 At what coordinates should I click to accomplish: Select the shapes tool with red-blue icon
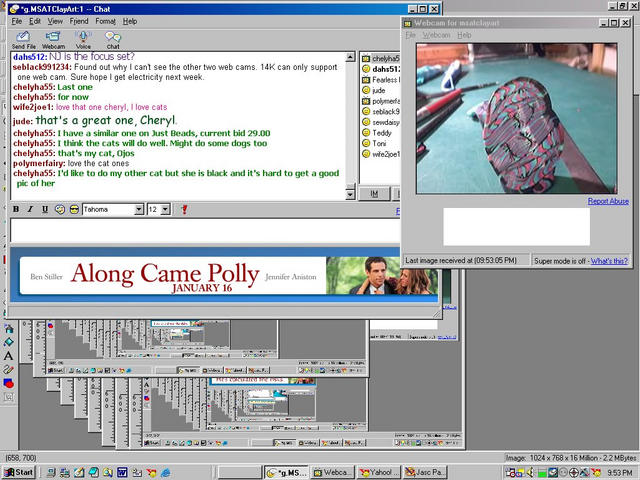[x=9, y=383]
